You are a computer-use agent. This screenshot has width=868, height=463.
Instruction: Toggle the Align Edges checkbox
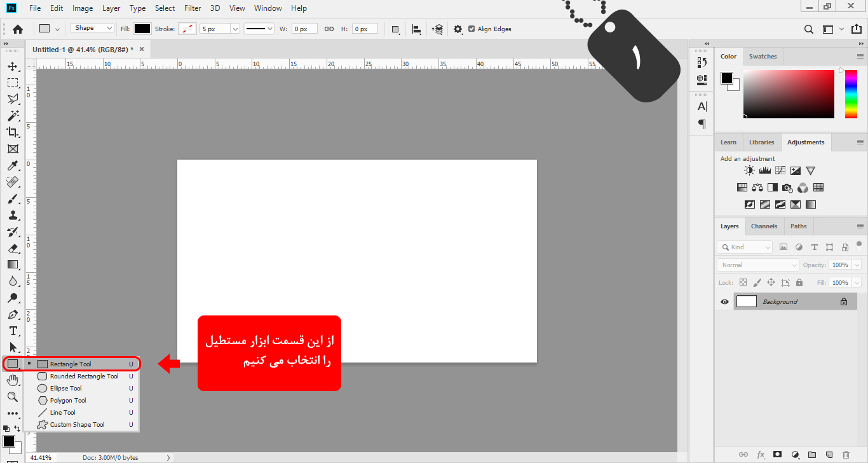471,29
